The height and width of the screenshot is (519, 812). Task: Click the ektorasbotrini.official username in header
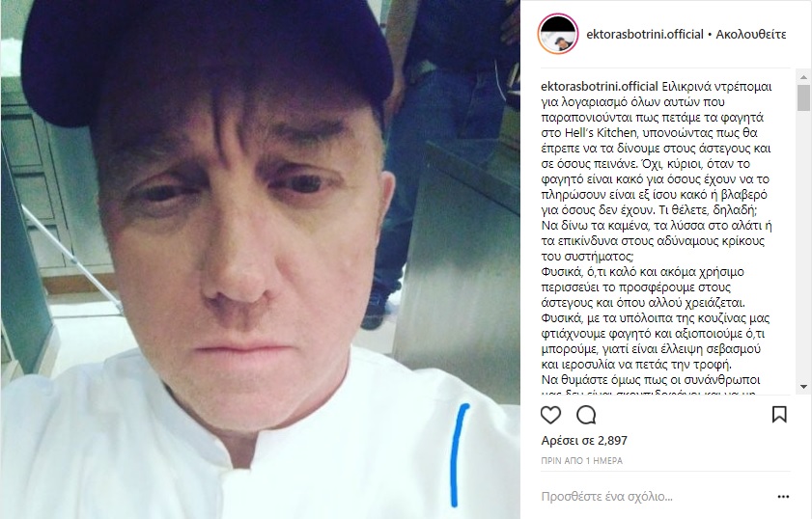645,35
